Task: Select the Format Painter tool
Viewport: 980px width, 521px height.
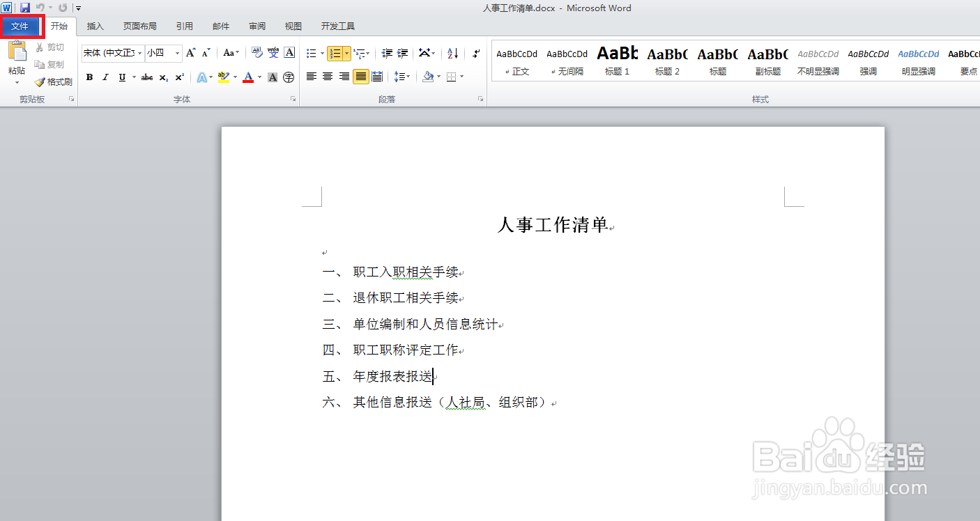Action: [54, 81]
